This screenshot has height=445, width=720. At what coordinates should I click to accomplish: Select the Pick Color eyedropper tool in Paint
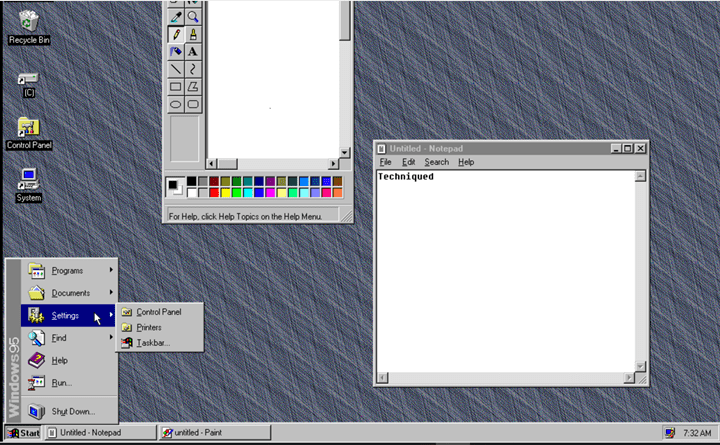(176, 17)
